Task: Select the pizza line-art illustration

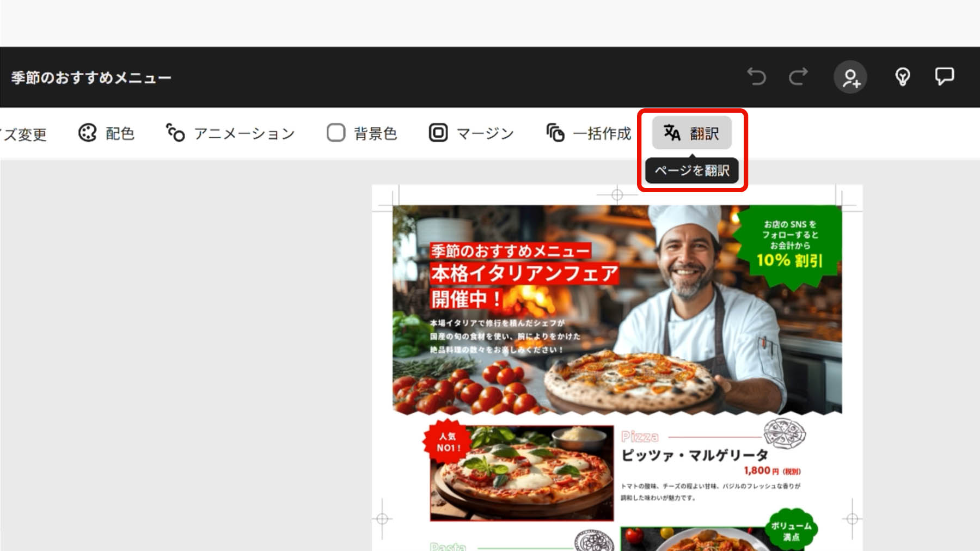Action: pos(785,433)
